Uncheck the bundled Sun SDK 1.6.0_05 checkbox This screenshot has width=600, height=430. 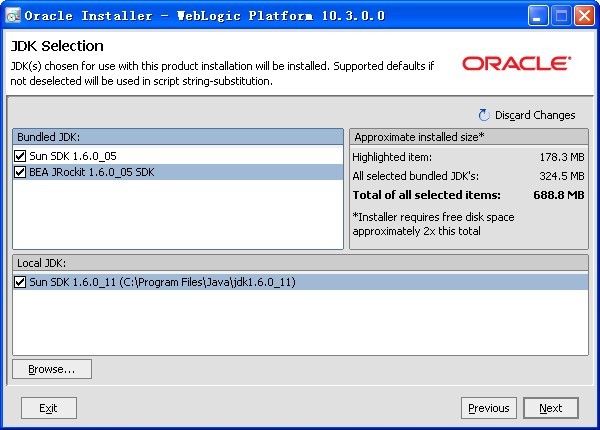pyautogui.click(x=20, y=156)
